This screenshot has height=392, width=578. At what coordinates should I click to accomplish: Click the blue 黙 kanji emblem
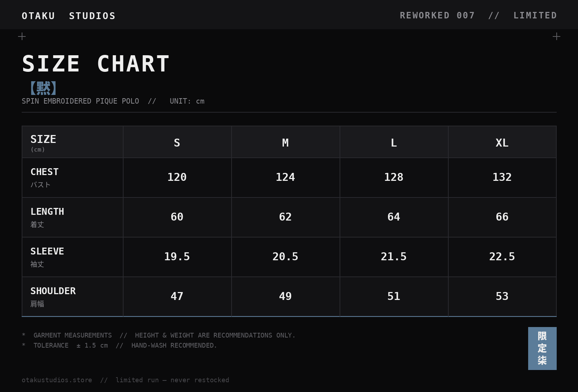click(x=43, y=88)
